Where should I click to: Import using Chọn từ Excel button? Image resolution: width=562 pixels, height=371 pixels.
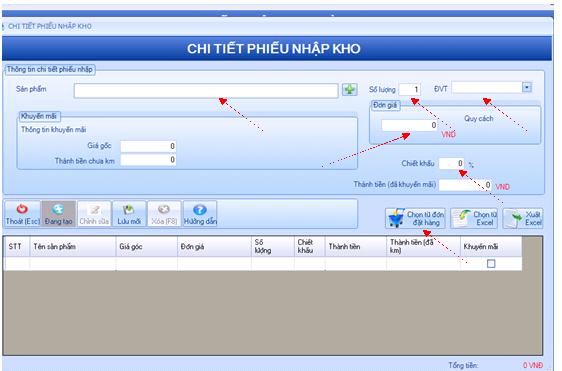[474, 218]
